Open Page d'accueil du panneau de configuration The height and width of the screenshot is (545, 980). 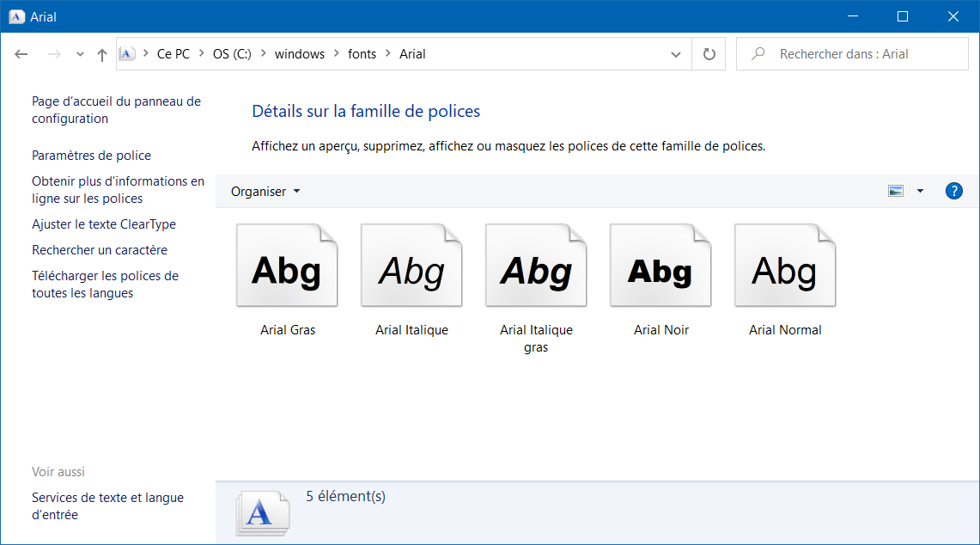point(116,110)
